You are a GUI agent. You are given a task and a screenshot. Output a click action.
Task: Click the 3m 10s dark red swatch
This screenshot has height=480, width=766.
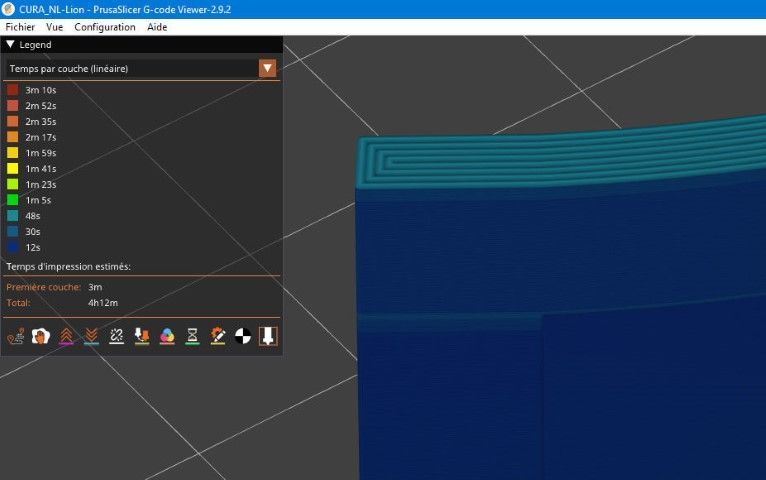[13, 90]
